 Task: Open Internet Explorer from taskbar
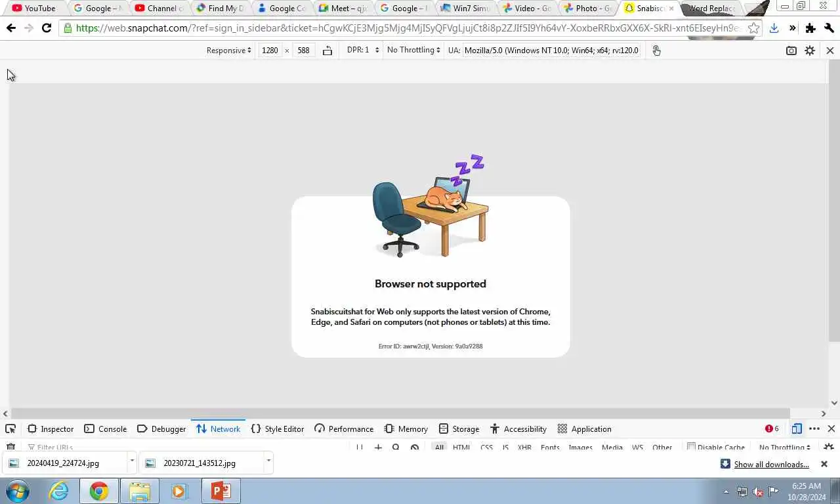(58, 491)
